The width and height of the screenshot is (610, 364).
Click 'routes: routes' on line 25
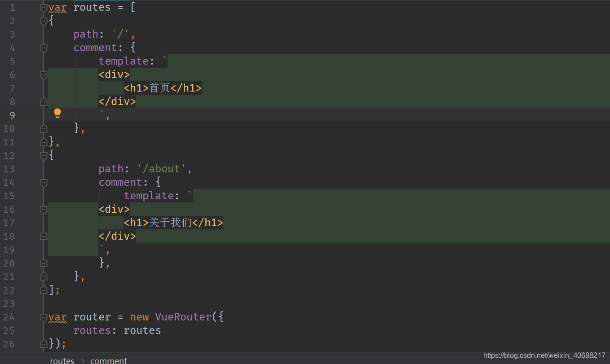tap(117, 331)
